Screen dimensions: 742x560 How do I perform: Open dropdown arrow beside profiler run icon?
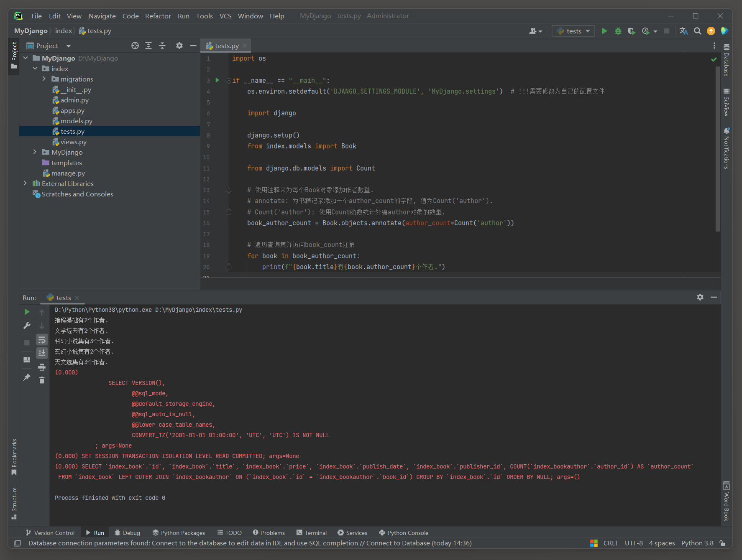point(655,31)
